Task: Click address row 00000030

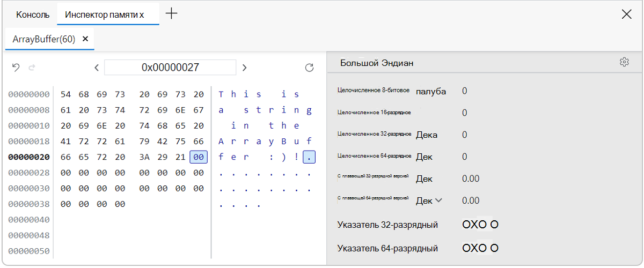Action: [30, 189]
